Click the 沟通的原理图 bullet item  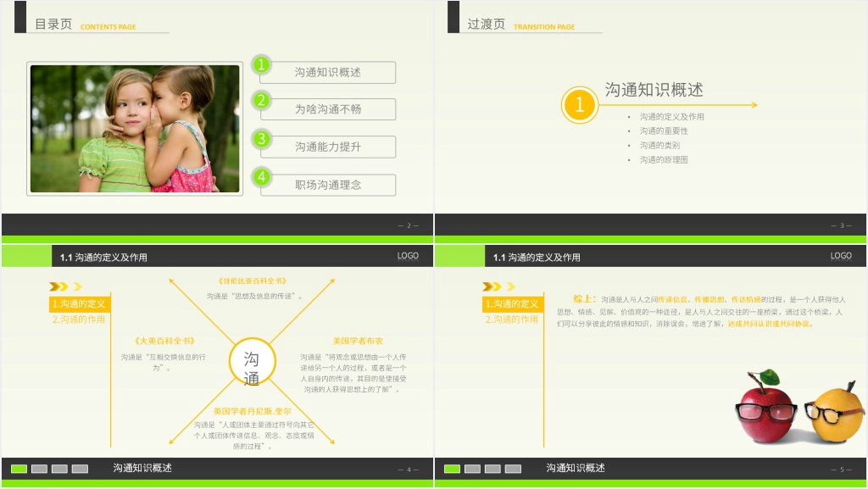(x=664, y=160)
